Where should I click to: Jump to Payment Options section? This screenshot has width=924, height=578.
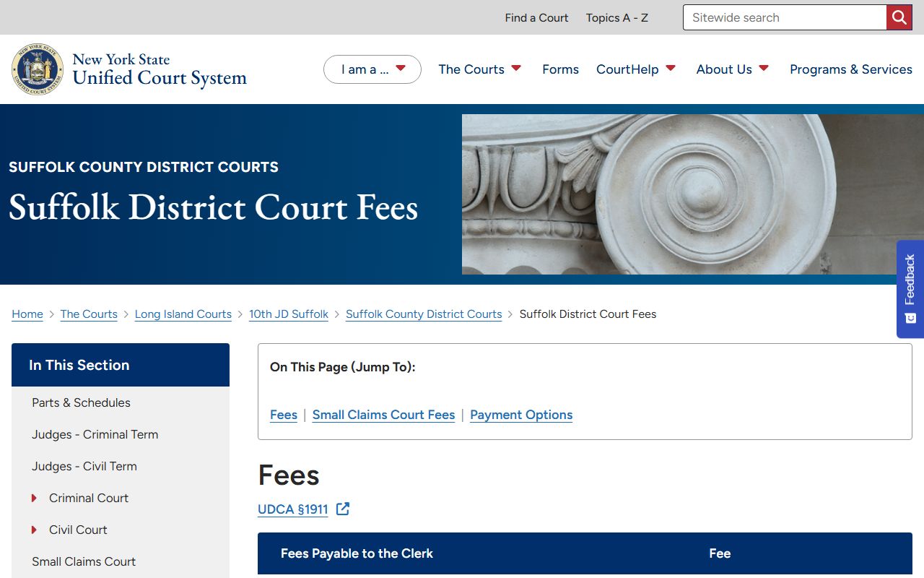tap(521, 415)
